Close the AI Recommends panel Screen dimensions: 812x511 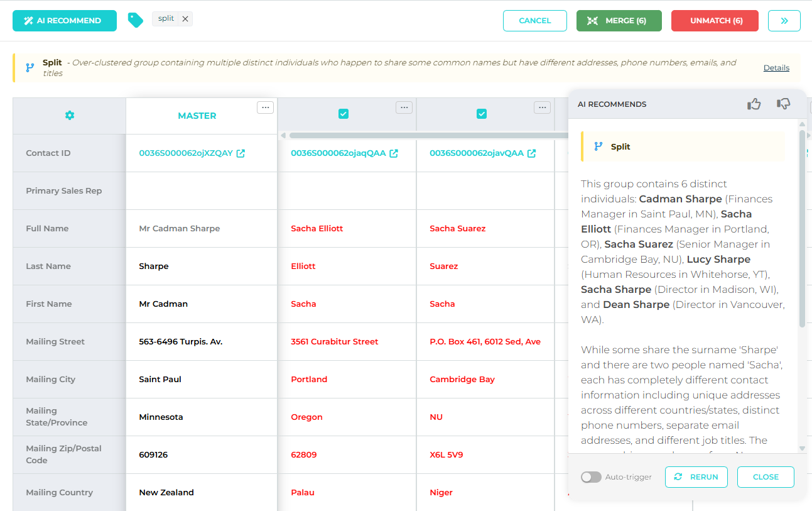pyautogui.click(x=766, y=477)
